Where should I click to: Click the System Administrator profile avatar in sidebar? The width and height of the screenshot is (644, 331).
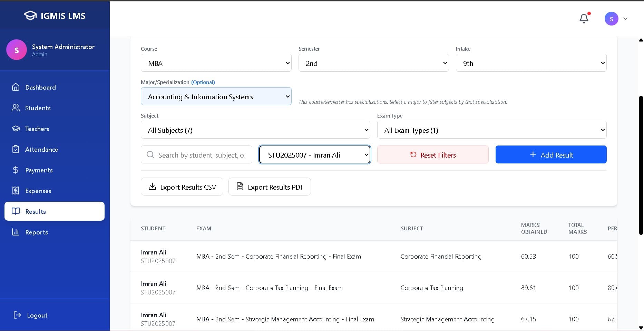[x=17, y=50]
